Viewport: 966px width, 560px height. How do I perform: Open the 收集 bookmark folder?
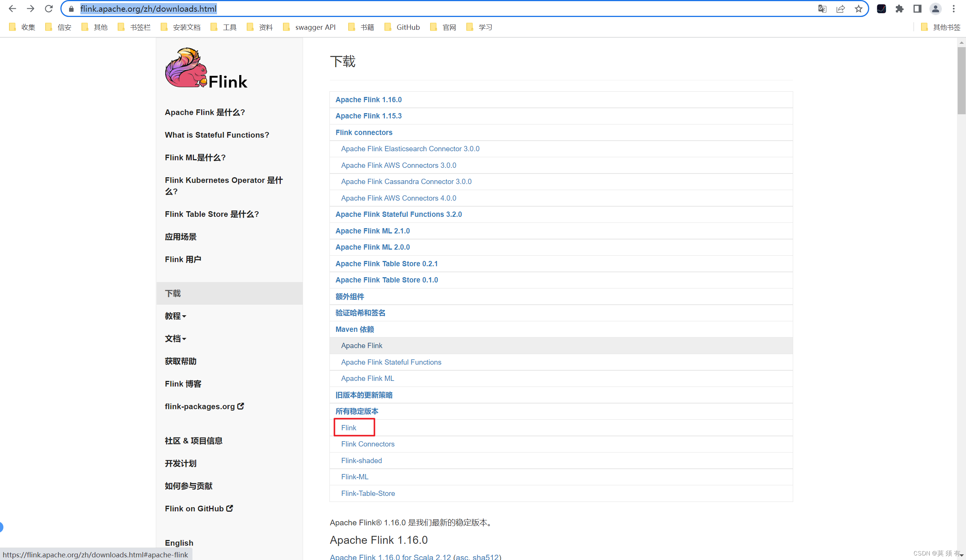(x=23, y=27)
